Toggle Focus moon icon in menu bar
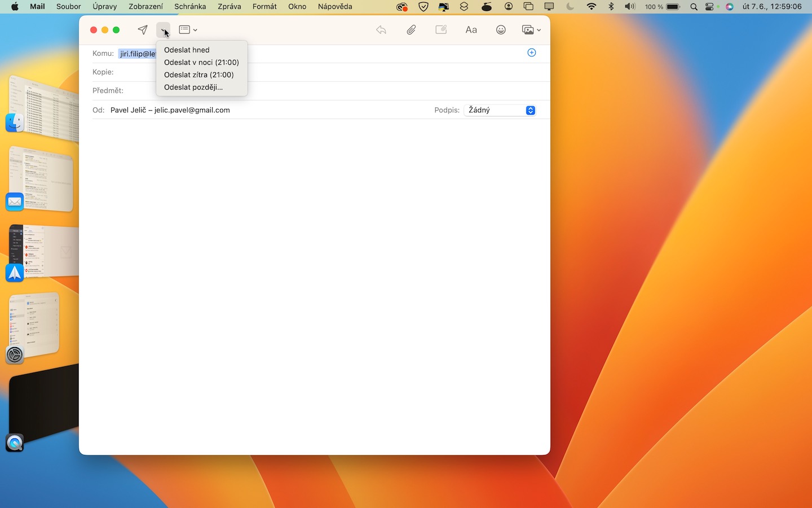 coord(570,7)
